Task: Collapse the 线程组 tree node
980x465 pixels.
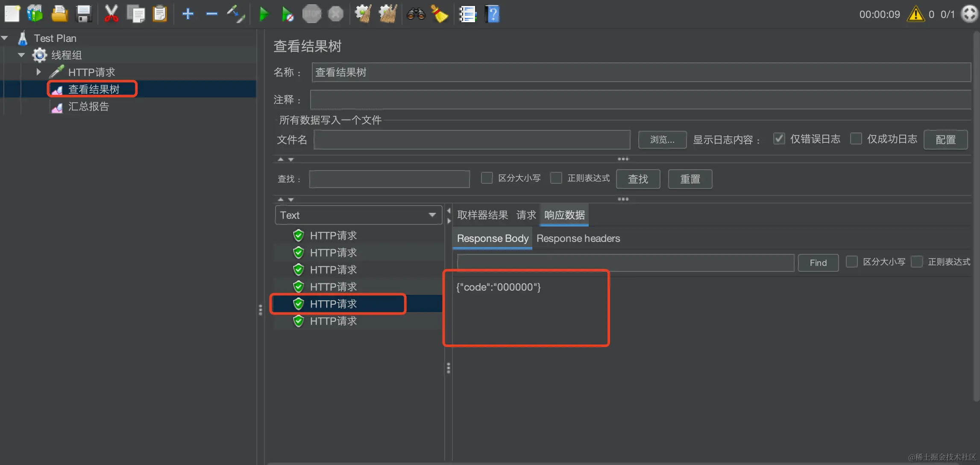Action: point(21,55)
